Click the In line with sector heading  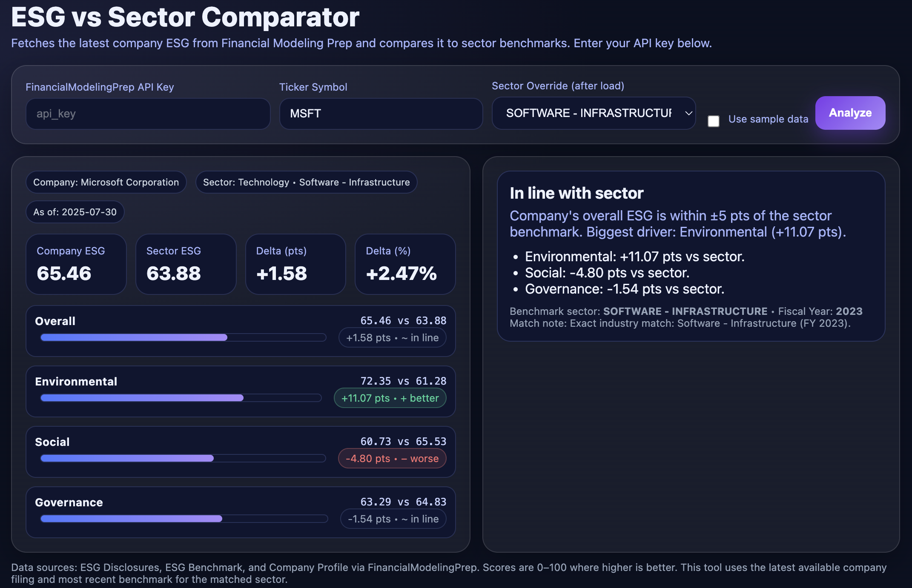click(x=576, y=193)
